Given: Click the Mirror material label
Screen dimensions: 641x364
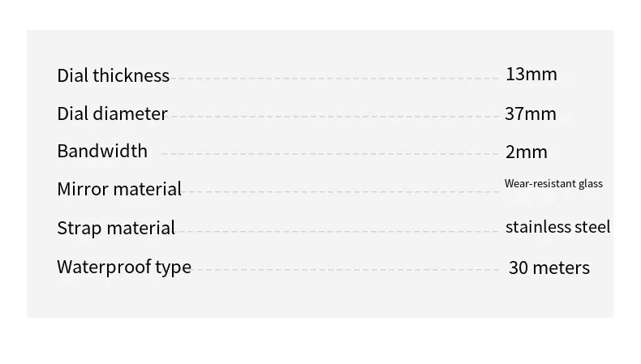Looking at the screenshot, I should click(119, 189).
